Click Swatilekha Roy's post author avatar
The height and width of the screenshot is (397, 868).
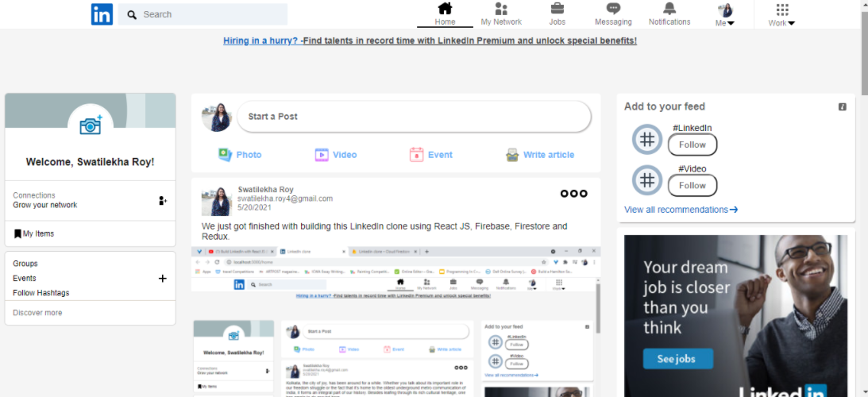(217, 201)
